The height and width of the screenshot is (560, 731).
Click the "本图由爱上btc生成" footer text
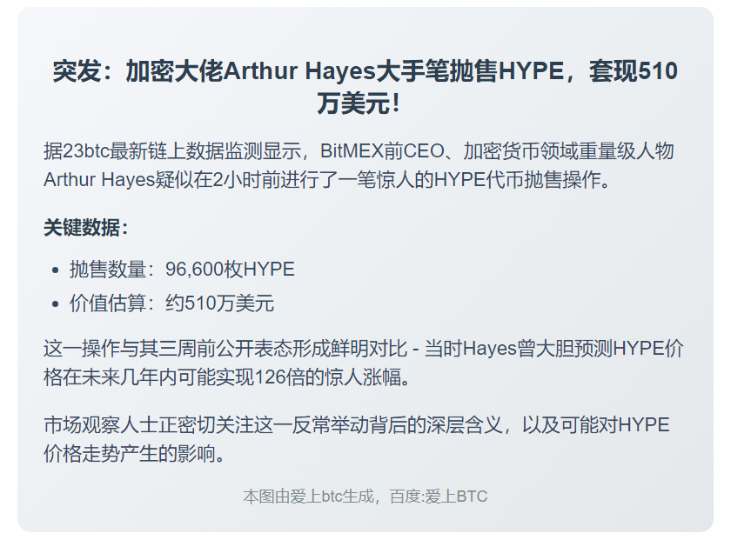coord(309,497)
